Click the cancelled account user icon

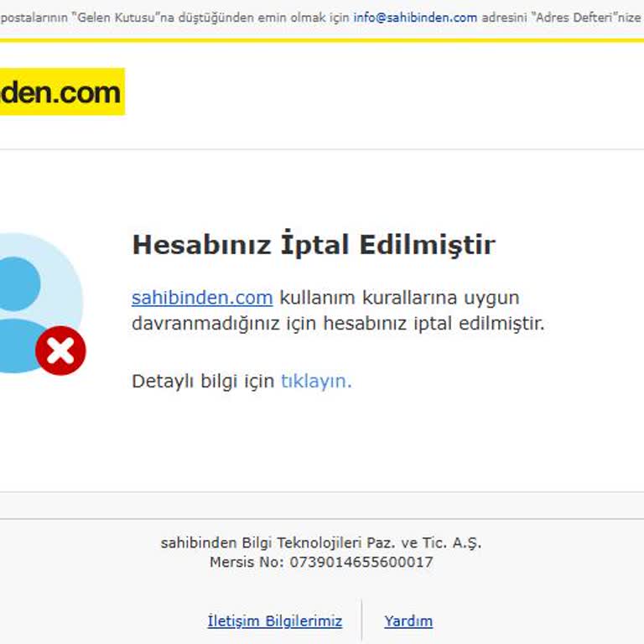41,303
